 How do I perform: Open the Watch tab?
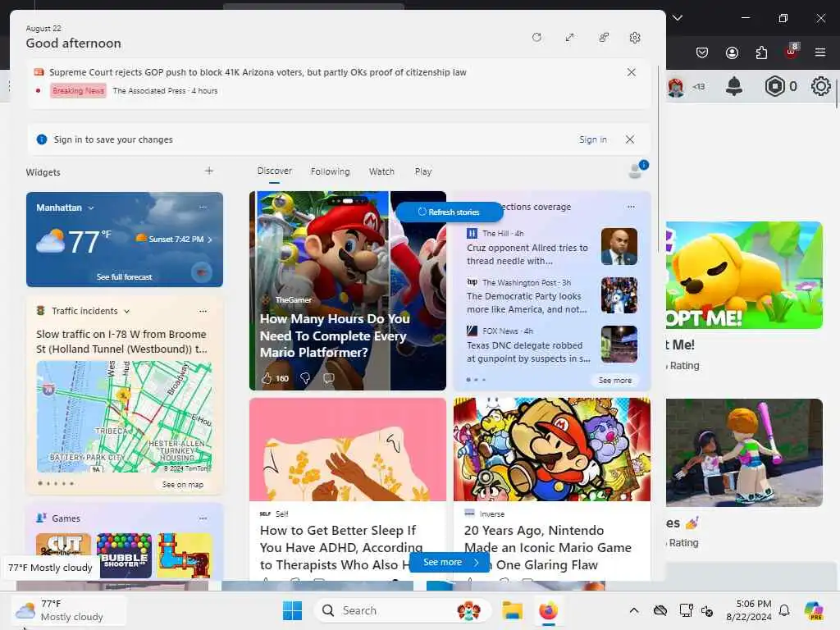coord(381,171)
